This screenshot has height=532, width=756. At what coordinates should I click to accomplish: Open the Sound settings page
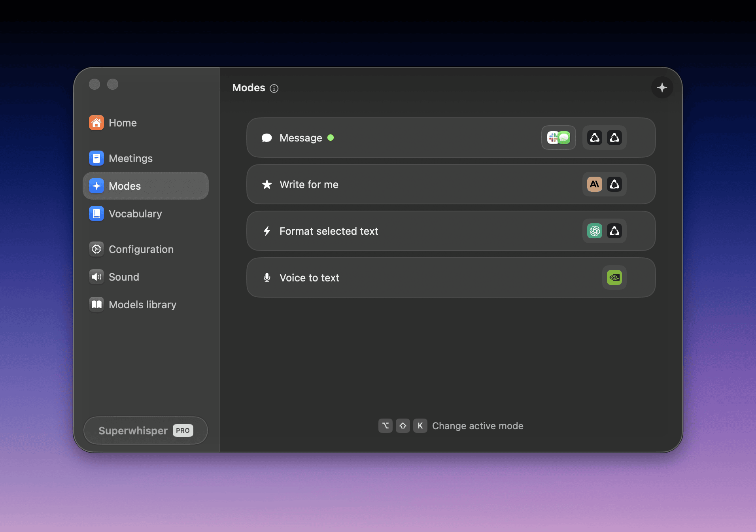click(146, 277)
